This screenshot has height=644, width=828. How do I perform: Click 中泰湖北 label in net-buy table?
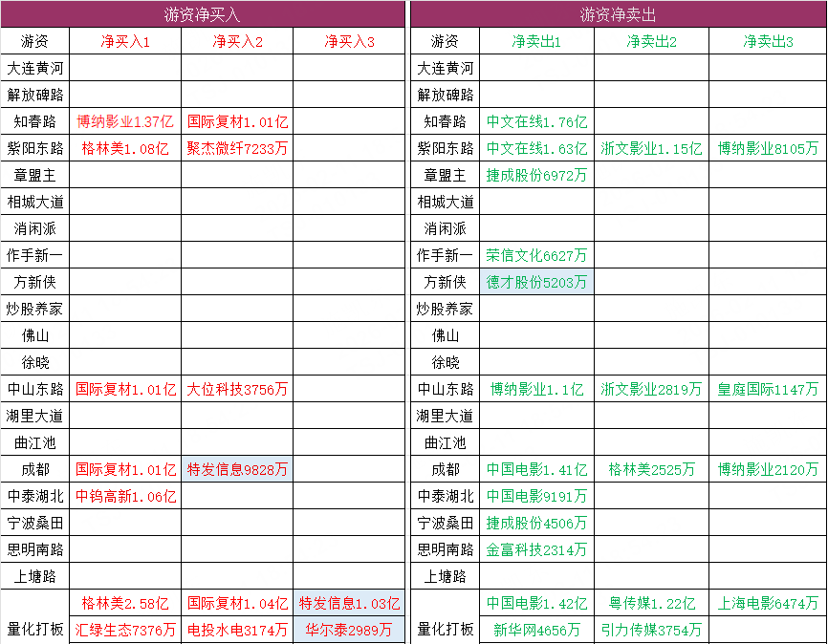click(x=34, y=496)
